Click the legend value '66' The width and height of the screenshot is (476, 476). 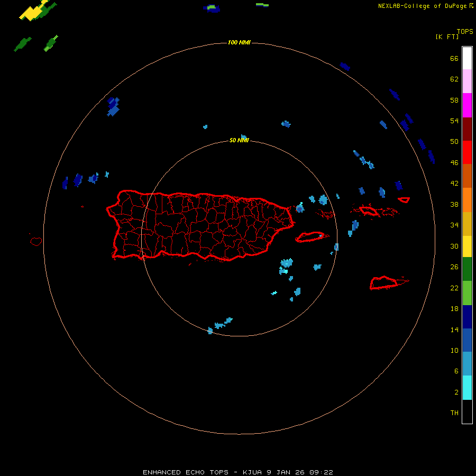point(454,58)
